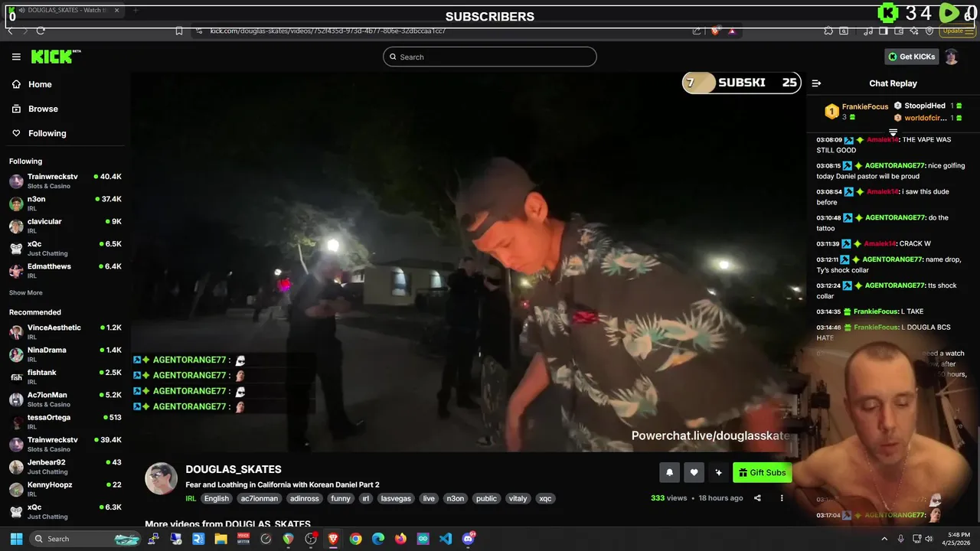Open Brave browser from taskbar
Screen dimensions: 980x551
point(333,539)
